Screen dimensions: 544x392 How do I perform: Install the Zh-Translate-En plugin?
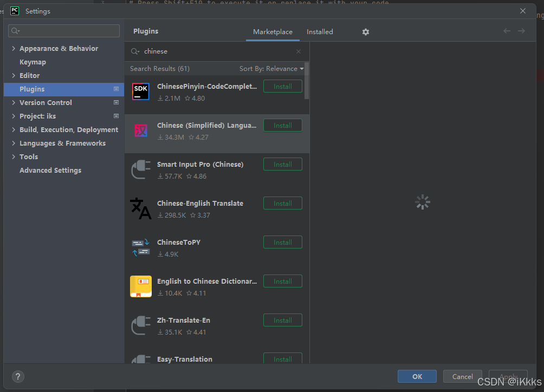pyautogui.click(x=283, y=320)
